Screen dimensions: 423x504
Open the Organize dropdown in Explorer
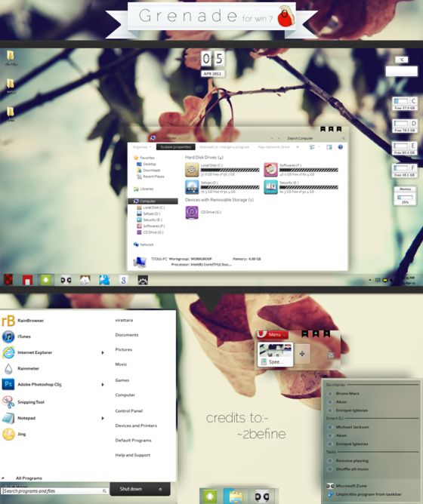click(x=141, y=147)
